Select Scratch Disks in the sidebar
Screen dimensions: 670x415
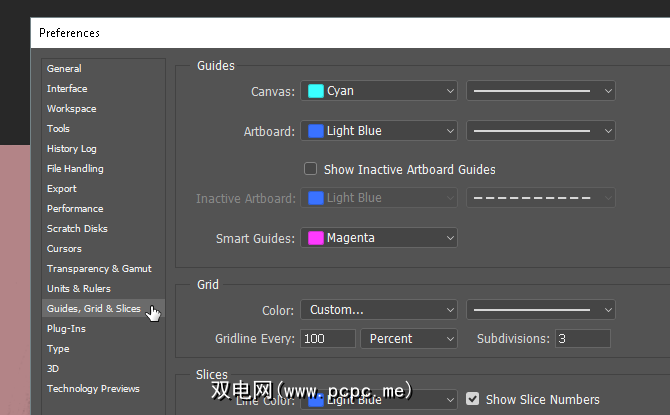[77, 229]
